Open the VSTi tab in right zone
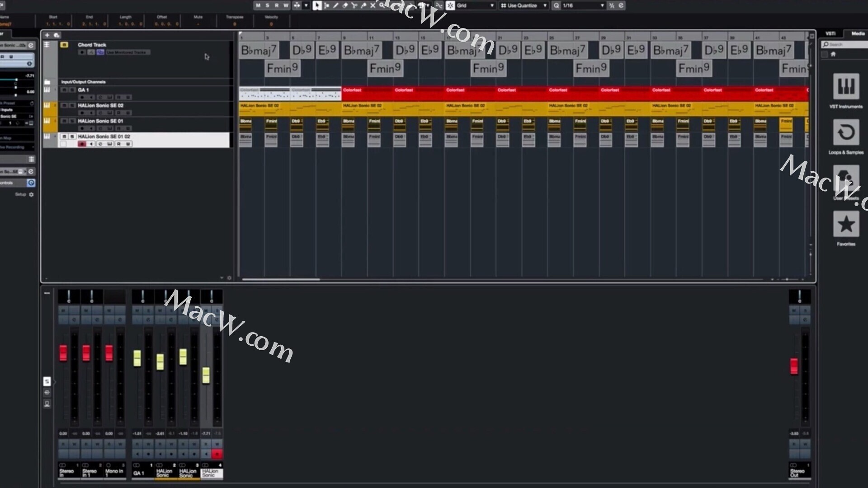The width and height of the screenshot is (868, 488). 830,34
